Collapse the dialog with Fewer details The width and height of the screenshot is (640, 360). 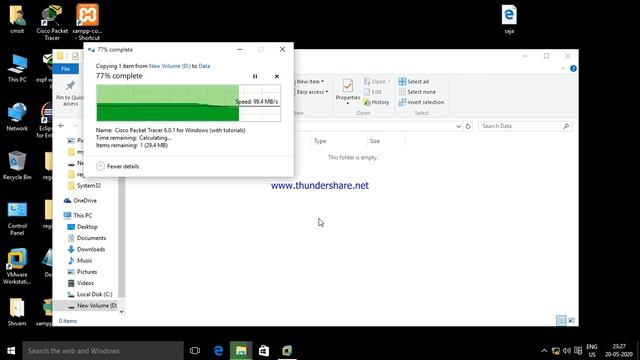coord(118,166)
